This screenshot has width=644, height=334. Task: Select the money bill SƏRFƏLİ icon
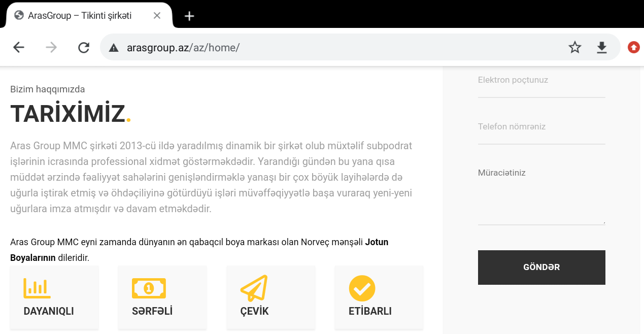(149, 288)
